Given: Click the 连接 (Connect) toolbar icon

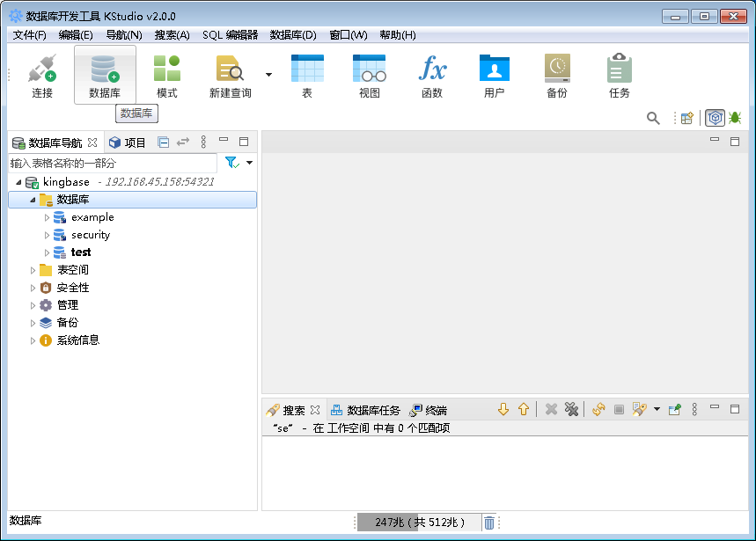Looking at the screenshot, I should point(41,75).
